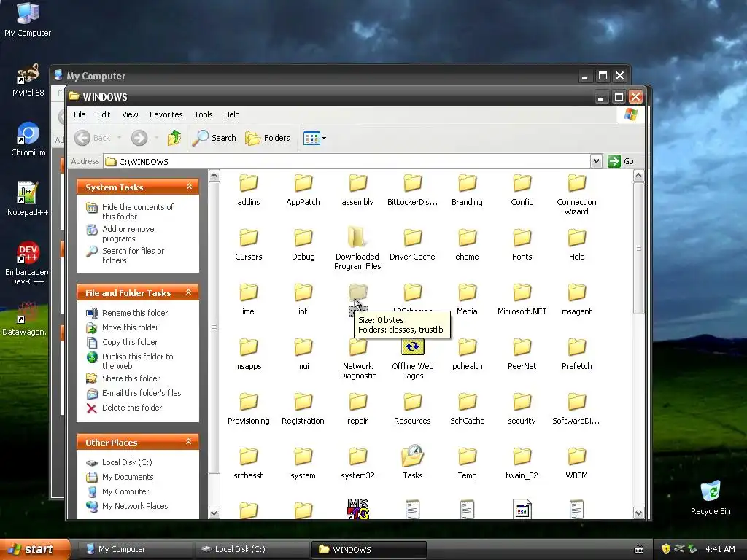Select the AppPatch folder
Screen dimensions: 747x560
[x=303, y=190]
